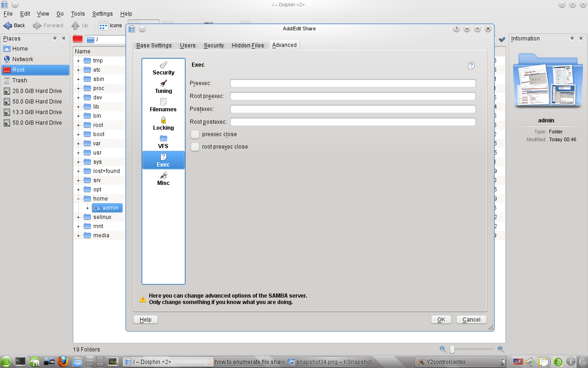This screenshot has width=588, height=368.
Task: Expand the media folder tree node
Action: pos(78,236)
